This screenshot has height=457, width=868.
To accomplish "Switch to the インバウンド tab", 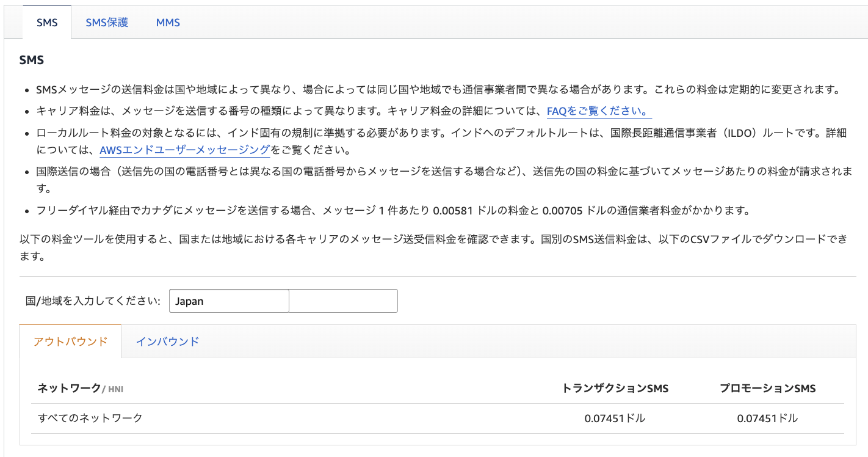I will (167, 342).
